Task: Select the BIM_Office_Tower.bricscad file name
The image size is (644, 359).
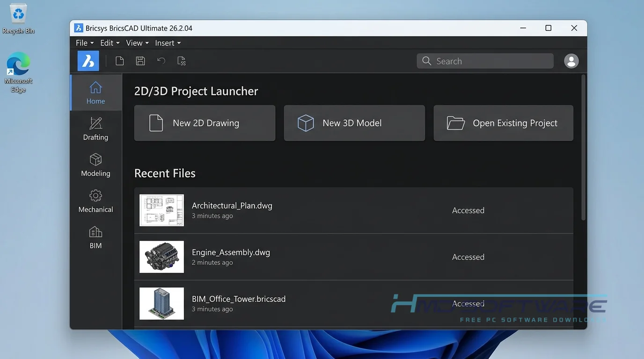Action: point(239,299)
